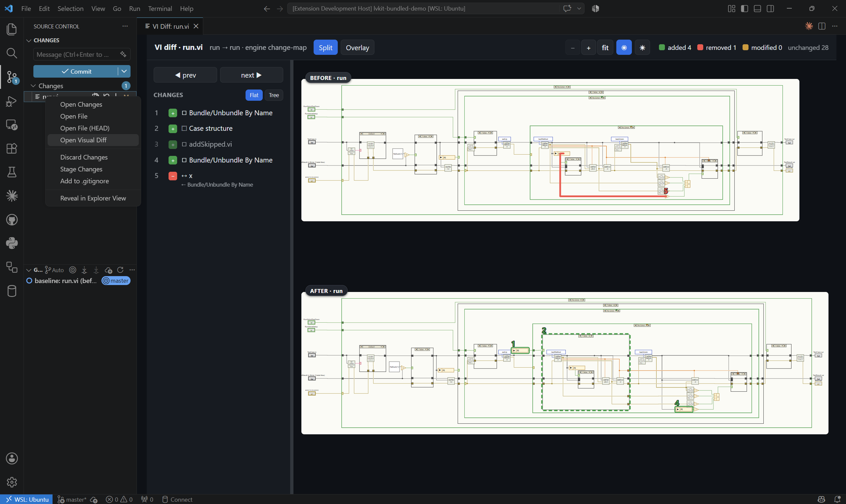Go to next change with next button
Image resolution: width=846 pixels, height=504 pixels.
coord(251,75)
